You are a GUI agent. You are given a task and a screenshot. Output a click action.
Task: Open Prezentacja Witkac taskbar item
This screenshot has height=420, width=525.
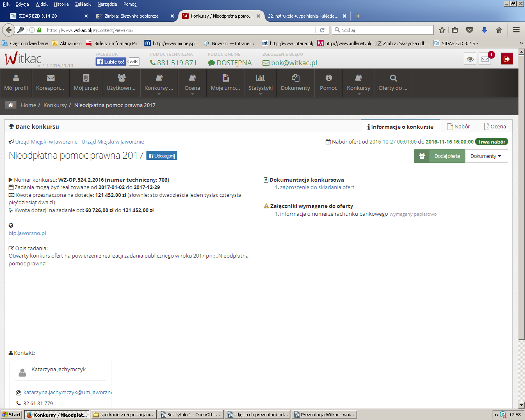[324, 415]
